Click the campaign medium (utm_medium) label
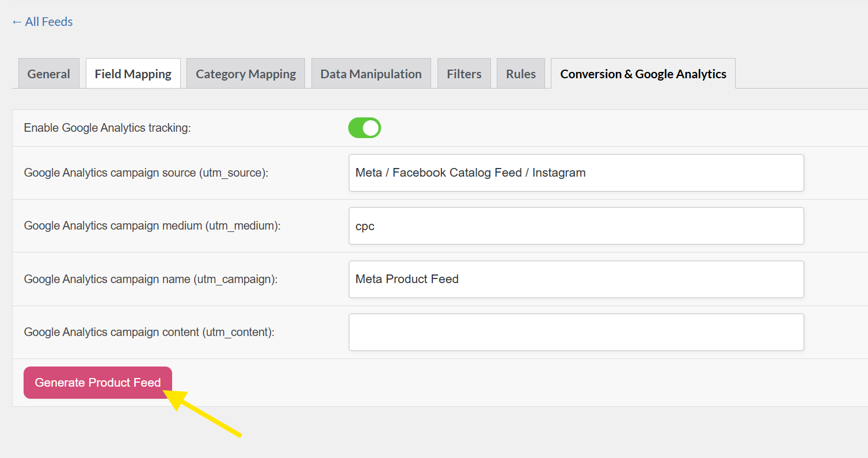Viewport: 868px width, 458px height. (152, 226)
